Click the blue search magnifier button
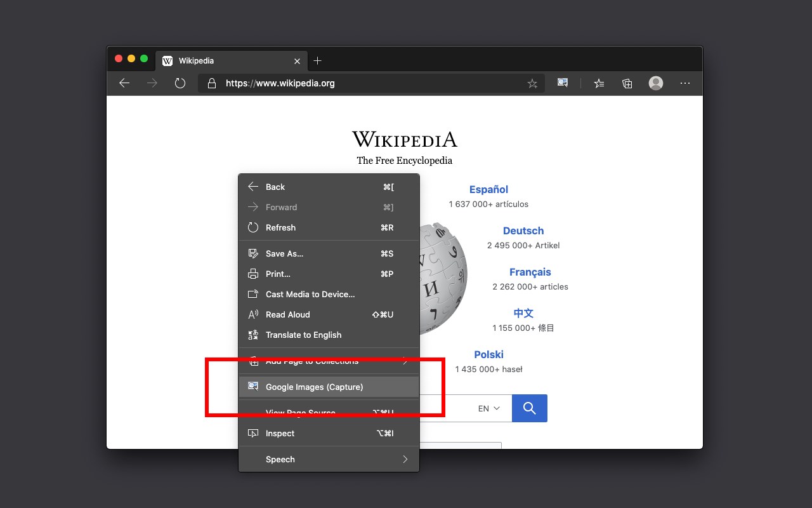Screen dimensions: 812x508 pos(530,408)
